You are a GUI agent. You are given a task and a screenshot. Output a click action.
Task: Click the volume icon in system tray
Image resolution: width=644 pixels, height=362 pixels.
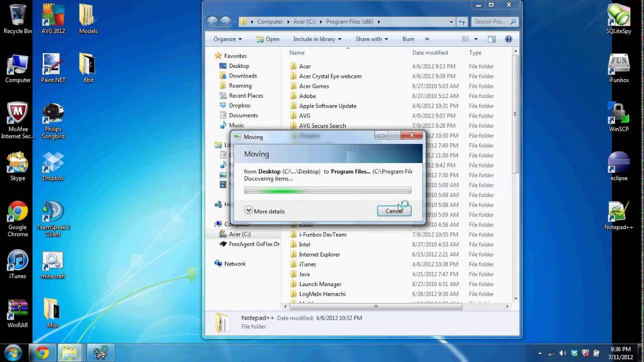tap(562, 353)
